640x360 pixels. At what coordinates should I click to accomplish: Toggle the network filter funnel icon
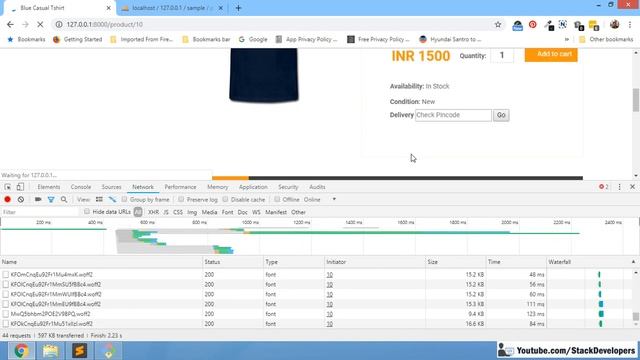(51, 199)
